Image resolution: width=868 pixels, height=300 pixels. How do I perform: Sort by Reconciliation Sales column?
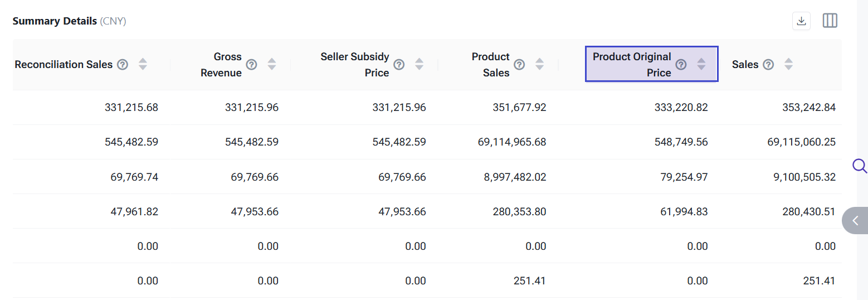143,64
